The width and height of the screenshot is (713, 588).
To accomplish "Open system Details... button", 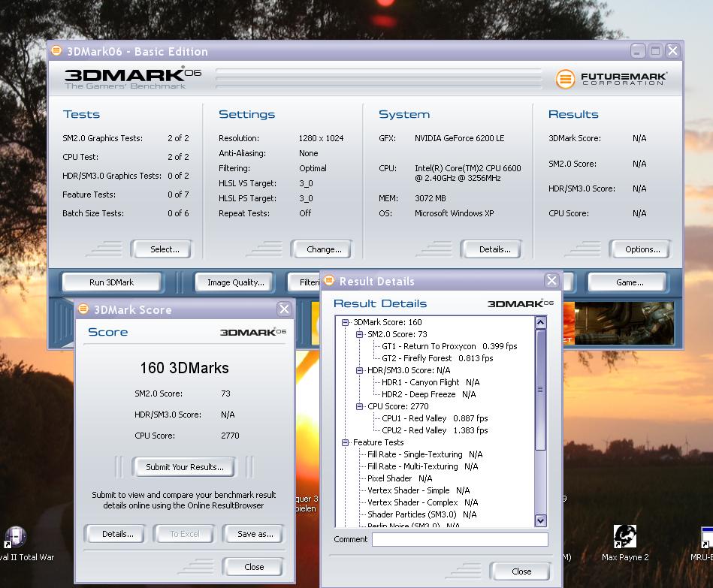I will click(491, 249).
